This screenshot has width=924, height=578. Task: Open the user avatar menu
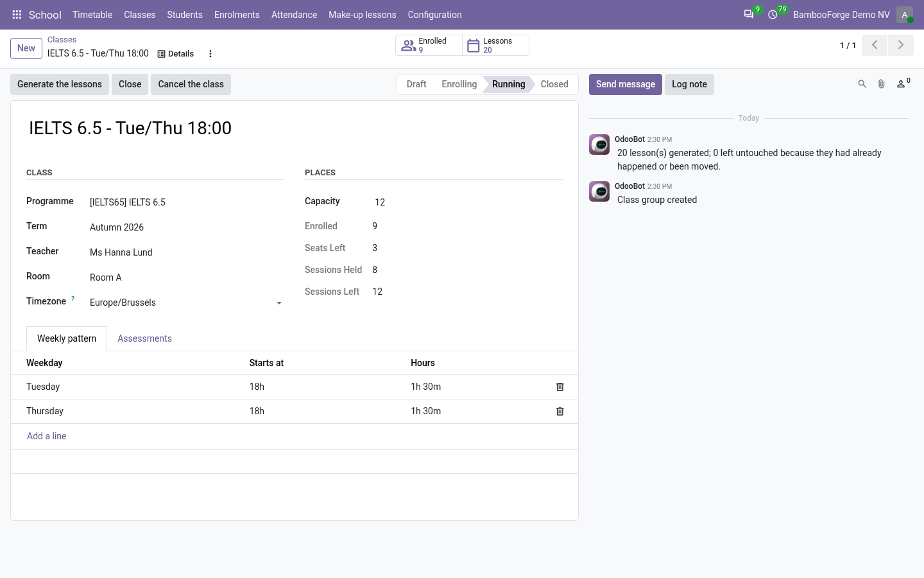[x=905, y=15]
